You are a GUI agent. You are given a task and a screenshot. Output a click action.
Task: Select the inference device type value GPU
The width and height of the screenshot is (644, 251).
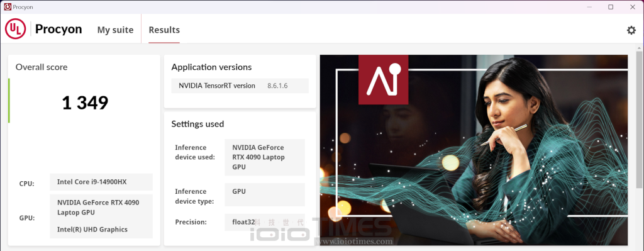coord(265,195)
